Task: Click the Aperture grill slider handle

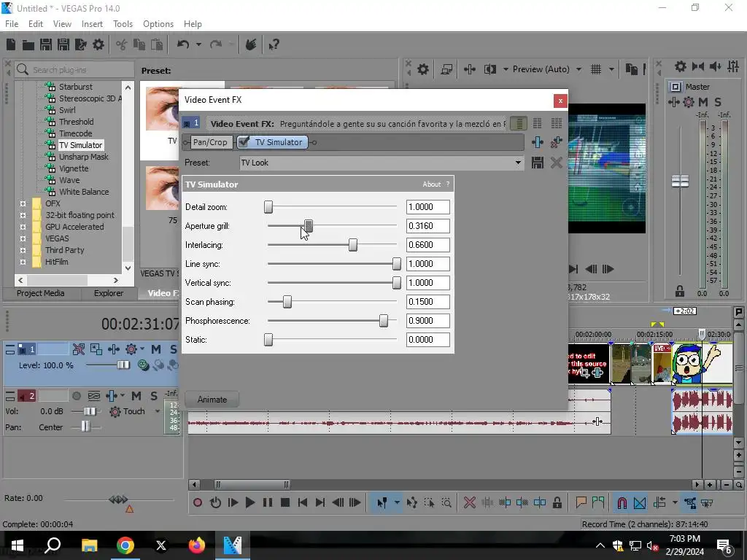Action: [x=309, y=226]
